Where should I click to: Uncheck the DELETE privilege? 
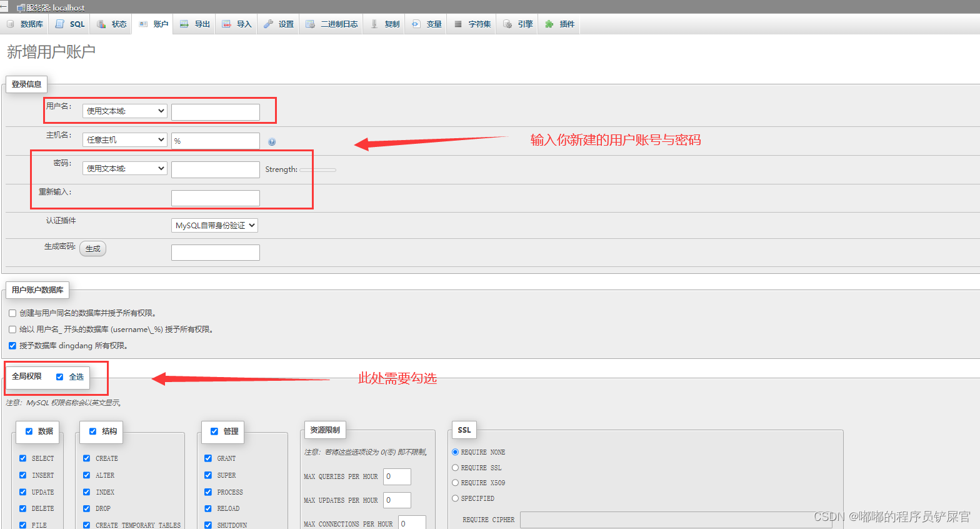23,508
